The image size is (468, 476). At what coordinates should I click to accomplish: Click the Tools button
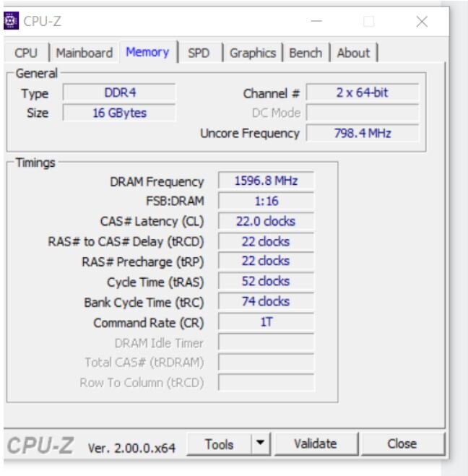click(x=219, y=444)
